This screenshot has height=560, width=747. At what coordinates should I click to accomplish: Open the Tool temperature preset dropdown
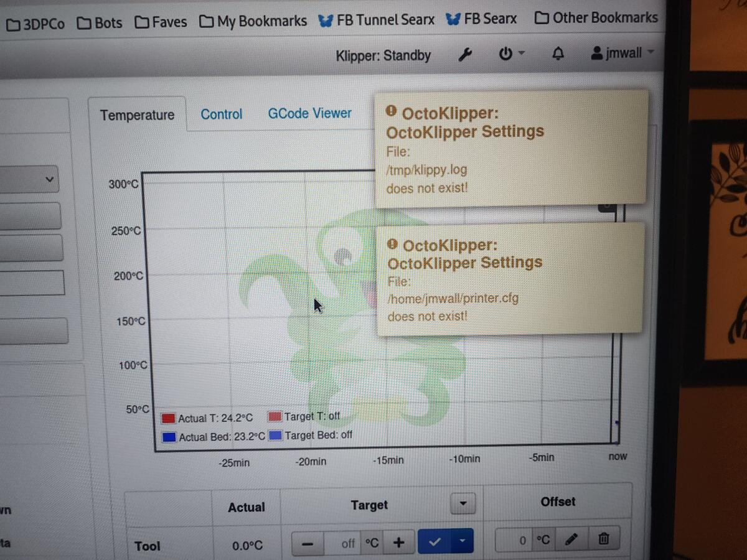pos(462,542)
